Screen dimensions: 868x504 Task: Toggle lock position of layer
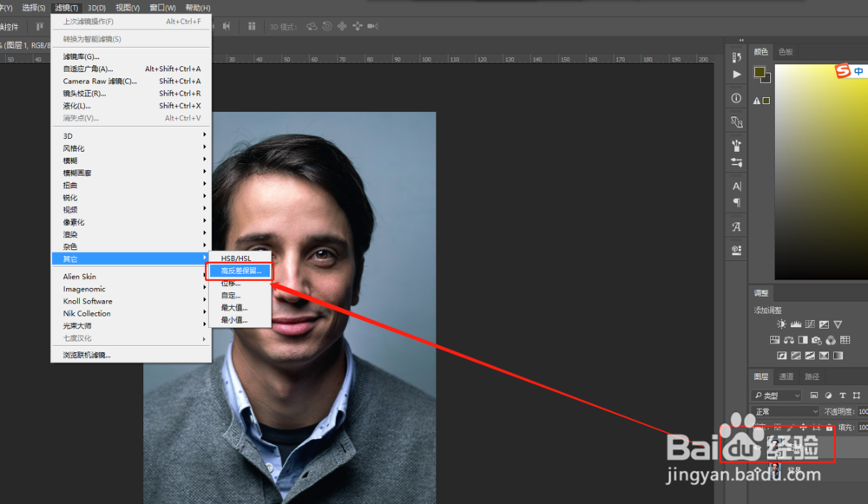click(x=803, y=427)
